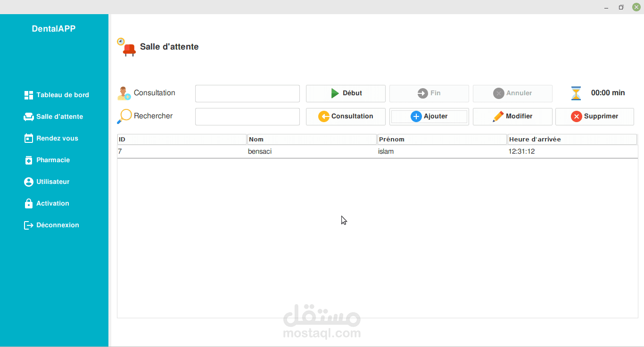
Task: Select the cell reading islam
Action: click(442, 151)
